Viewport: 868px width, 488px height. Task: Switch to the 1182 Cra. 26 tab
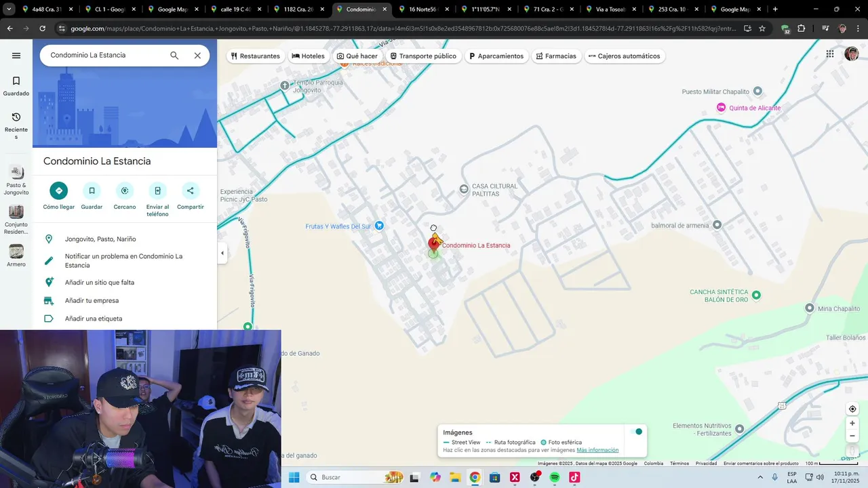(298, 9)
